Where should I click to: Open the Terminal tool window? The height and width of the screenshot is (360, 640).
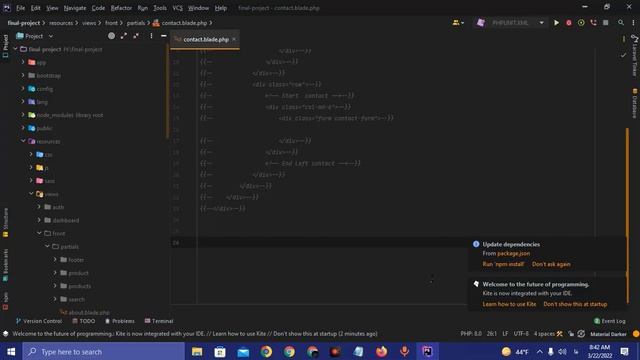[159, 321]
